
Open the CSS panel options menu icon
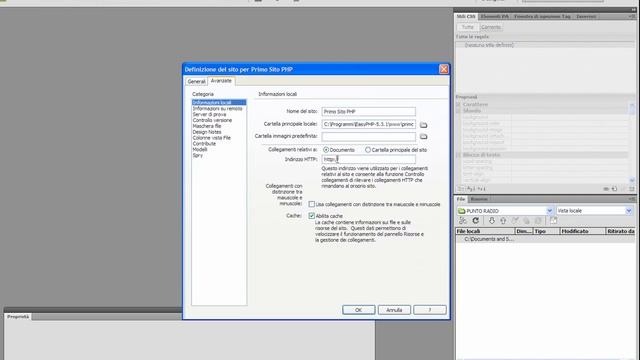631,16
